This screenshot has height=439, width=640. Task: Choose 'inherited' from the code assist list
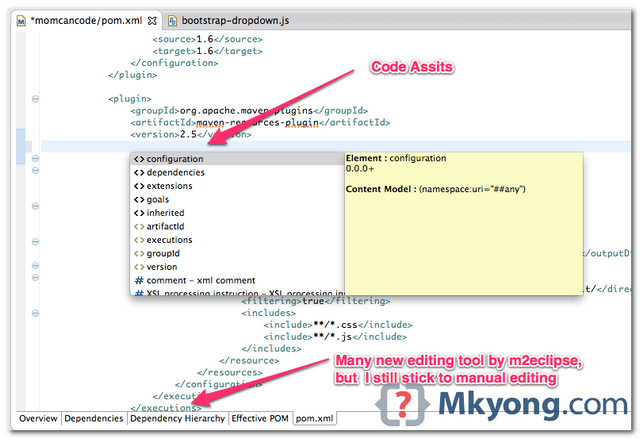coord(237,213)
